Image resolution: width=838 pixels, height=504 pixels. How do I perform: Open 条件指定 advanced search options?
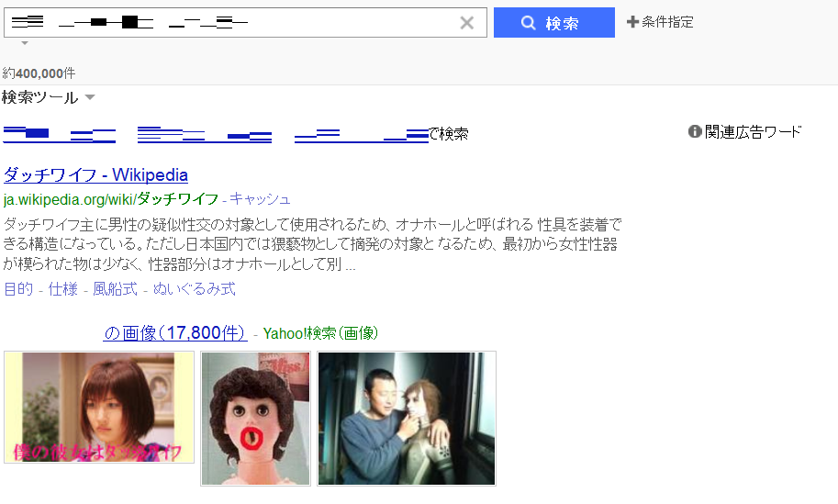click(x=660, y=22)
